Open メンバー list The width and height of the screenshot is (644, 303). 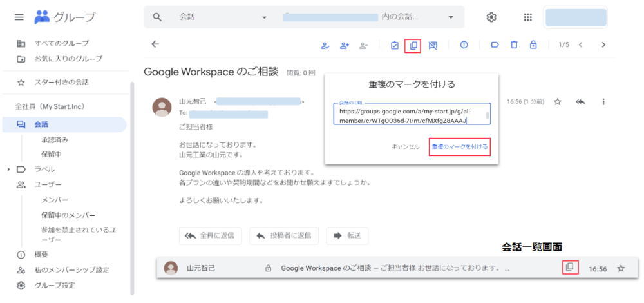[x=54, y=200]
